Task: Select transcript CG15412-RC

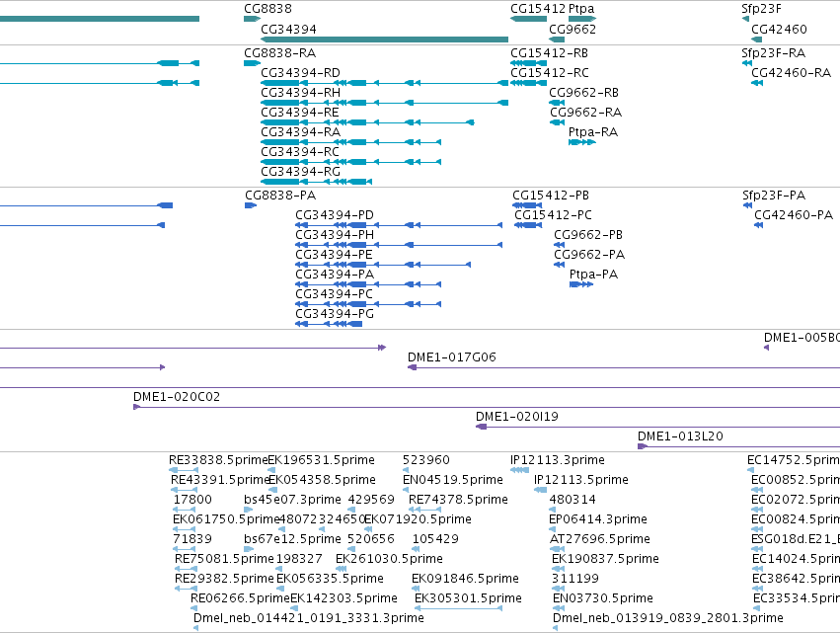Action: point(549,72)
